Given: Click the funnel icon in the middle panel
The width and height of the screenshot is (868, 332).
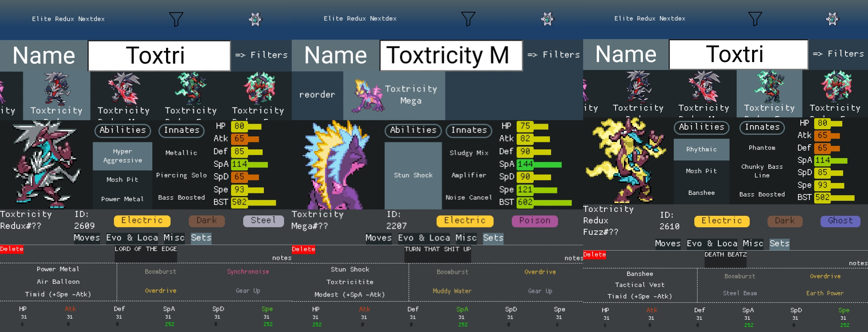Looking at the screenshot, I should tap(468, 19).
